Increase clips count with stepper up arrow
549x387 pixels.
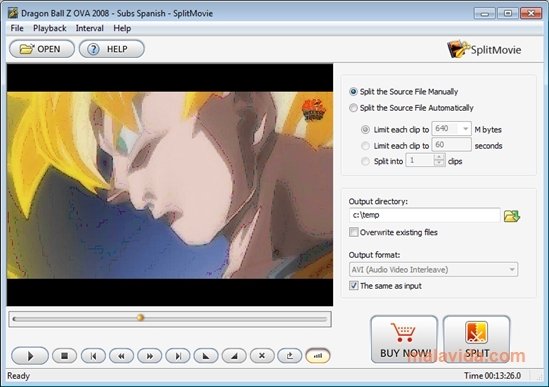439,157
